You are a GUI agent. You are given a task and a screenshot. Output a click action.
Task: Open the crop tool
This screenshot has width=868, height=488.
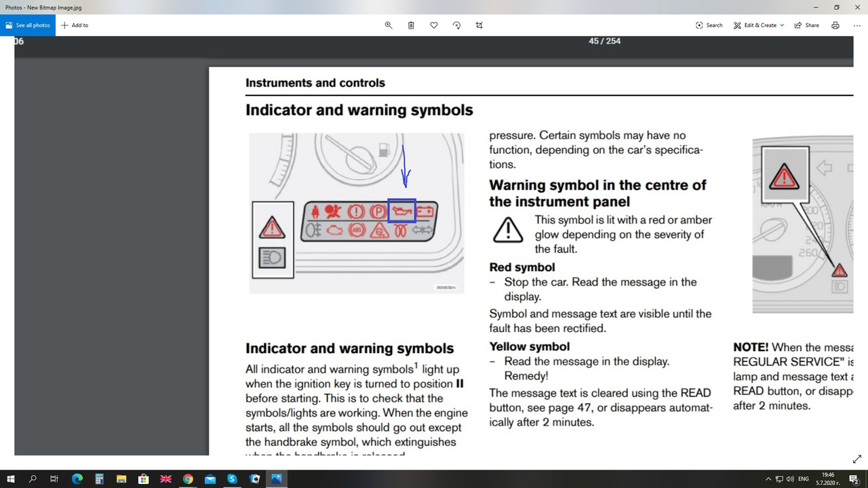click(x=479, y=25)
